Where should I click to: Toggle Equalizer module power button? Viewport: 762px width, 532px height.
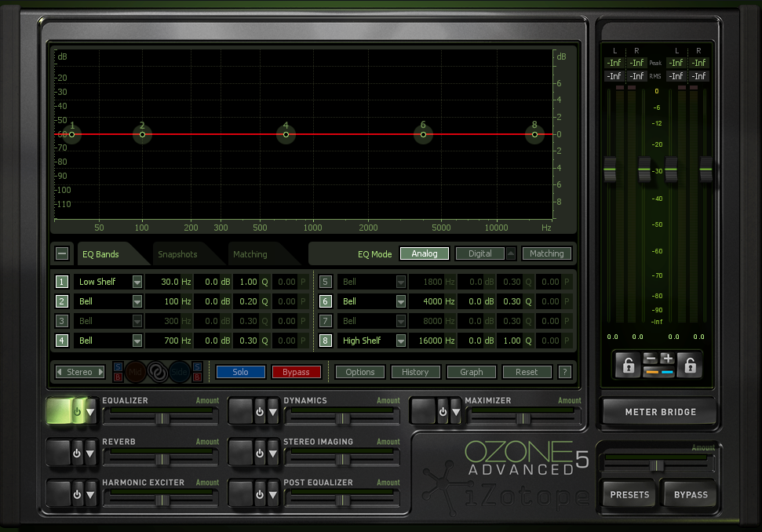pos(77,412)
